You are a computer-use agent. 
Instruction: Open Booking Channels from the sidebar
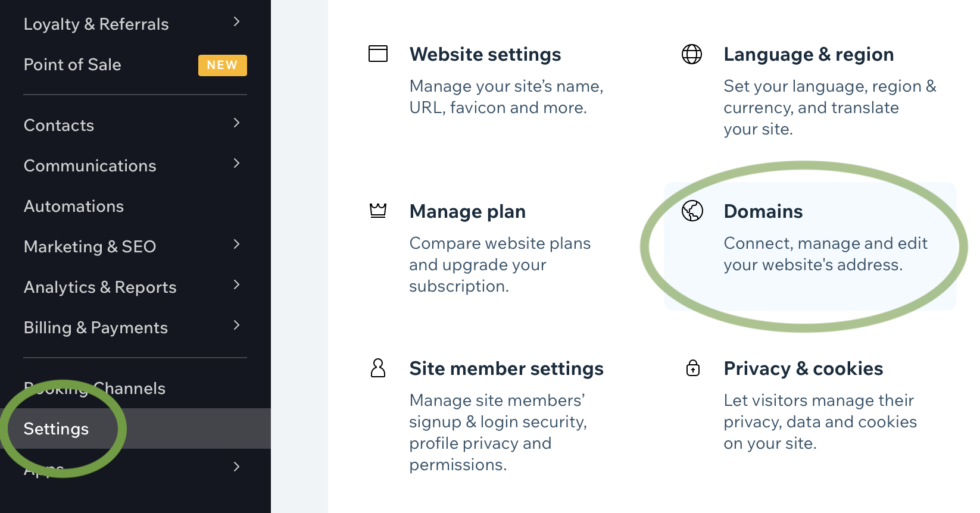pyautogui.click(x=93, y=388)
